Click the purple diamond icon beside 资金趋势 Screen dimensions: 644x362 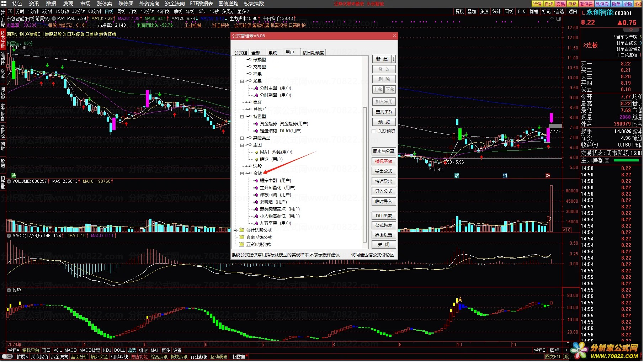click(257, 124)
